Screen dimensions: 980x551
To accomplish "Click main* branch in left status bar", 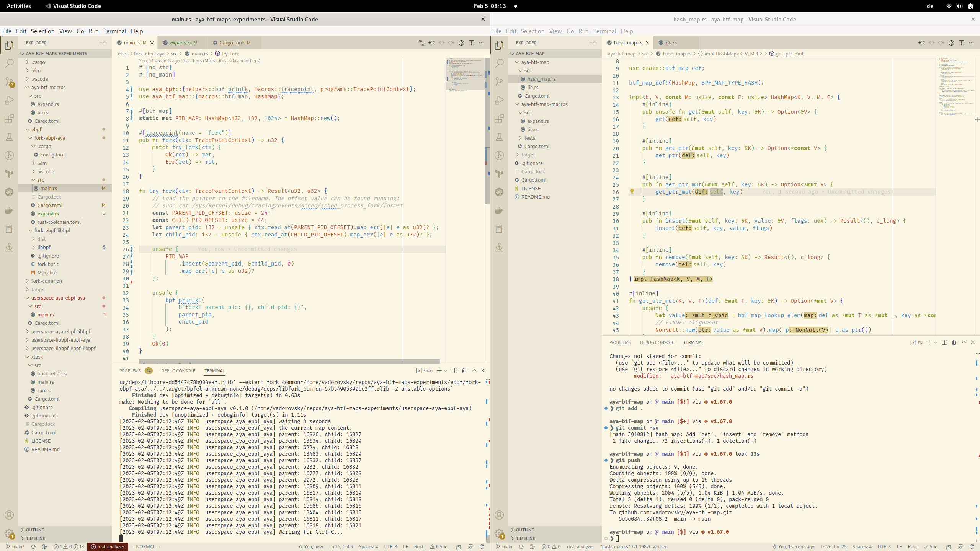I will [x=15, y=547].
